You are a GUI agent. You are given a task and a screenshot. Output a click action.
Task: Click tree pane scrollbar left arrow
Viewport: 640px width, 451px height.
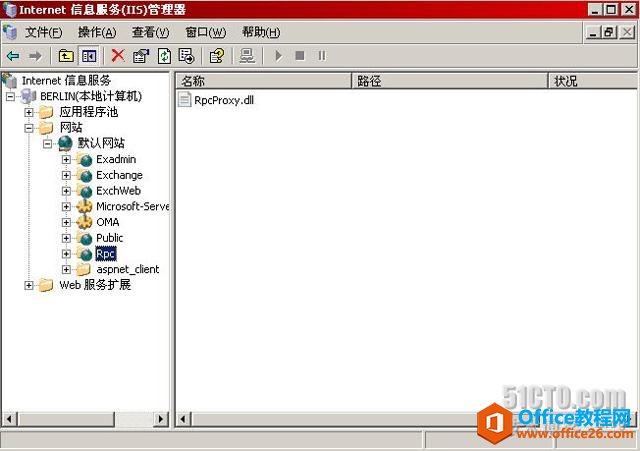coord(9,419)
